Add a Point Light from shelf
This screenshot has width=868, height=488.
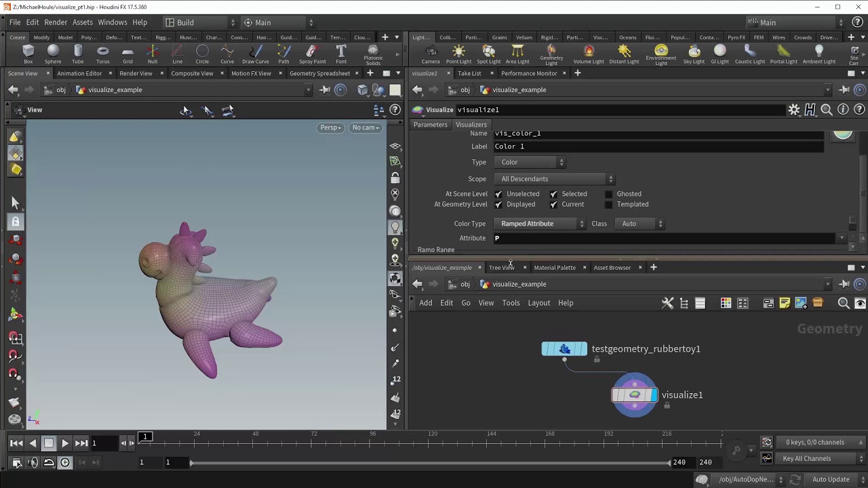pyautogui.click(x=458, y=54)
